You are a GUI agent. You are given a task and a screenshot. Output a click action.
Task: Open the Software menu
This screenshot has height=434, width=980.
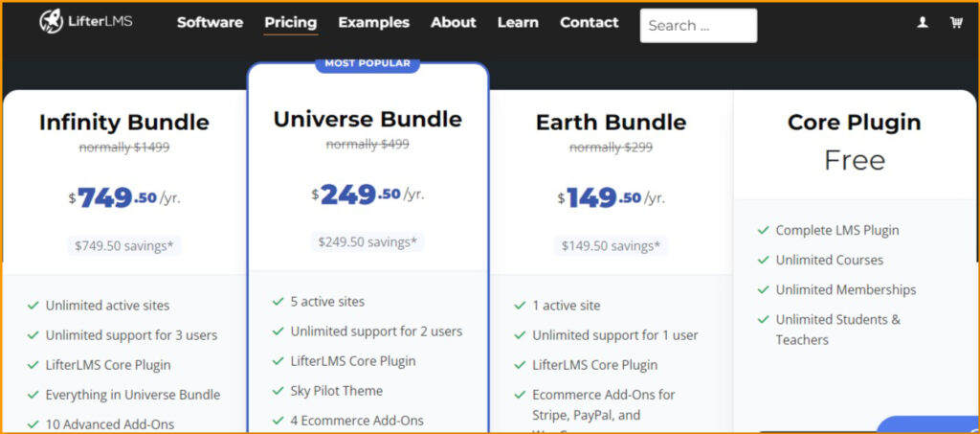(x=210, y=22)
